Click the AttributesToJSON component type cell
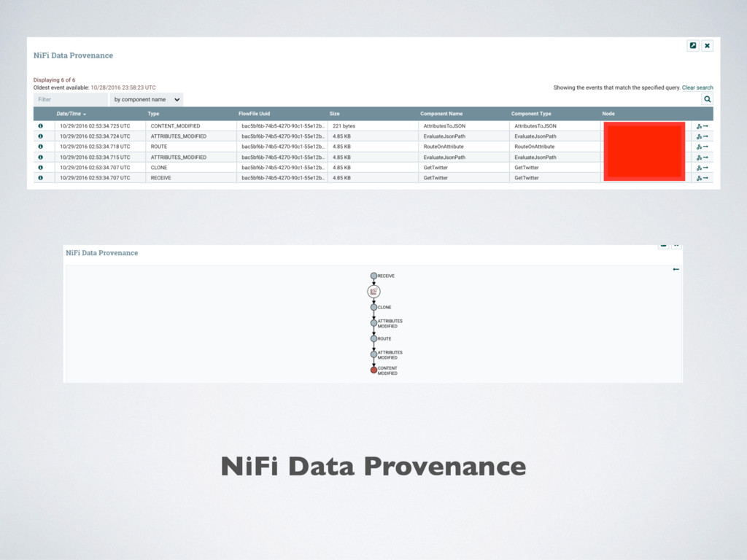747x560 pixels. pyautogui.click(x=535, y=126)
